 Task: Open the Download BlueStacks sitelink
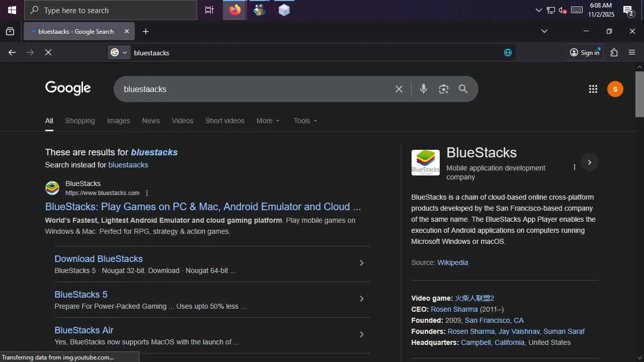99,259
